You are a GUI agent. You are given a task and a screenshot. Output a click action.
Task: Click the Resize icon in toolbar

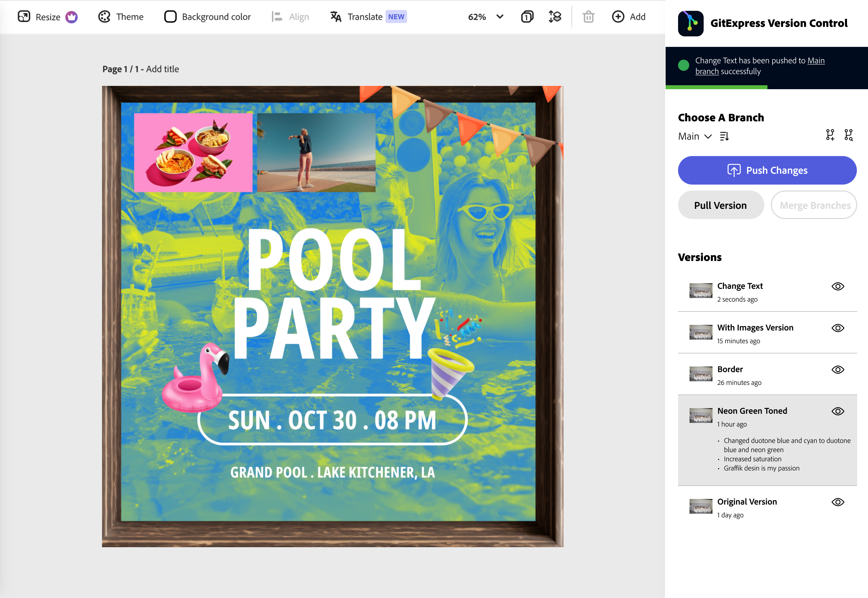coord(24,16)
